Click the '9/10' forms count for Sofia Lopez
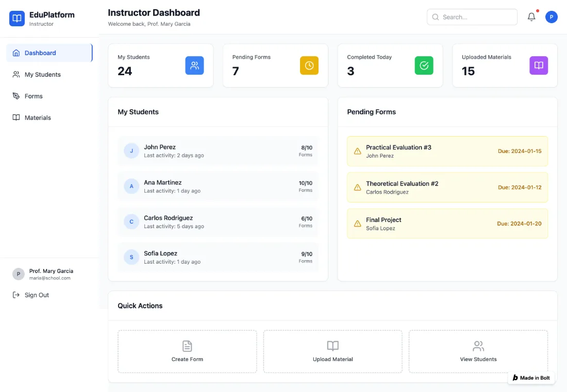The image size is (567, 392). [307, 254]
